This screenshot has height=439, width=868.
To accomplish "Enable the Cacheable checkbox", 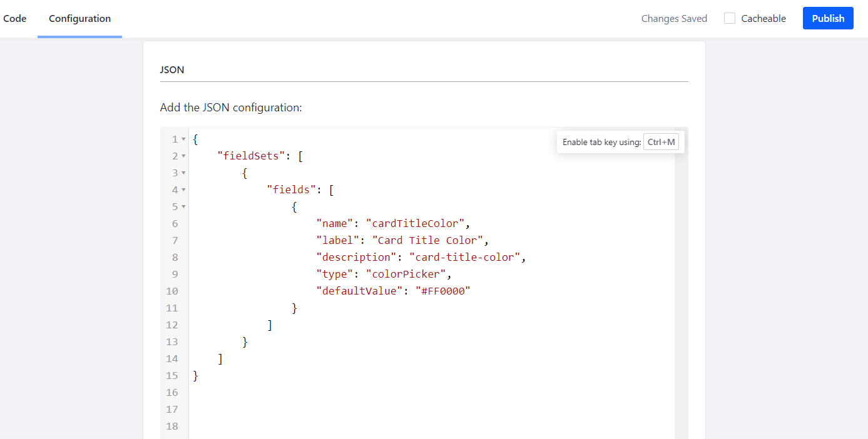I will point(730,19).
